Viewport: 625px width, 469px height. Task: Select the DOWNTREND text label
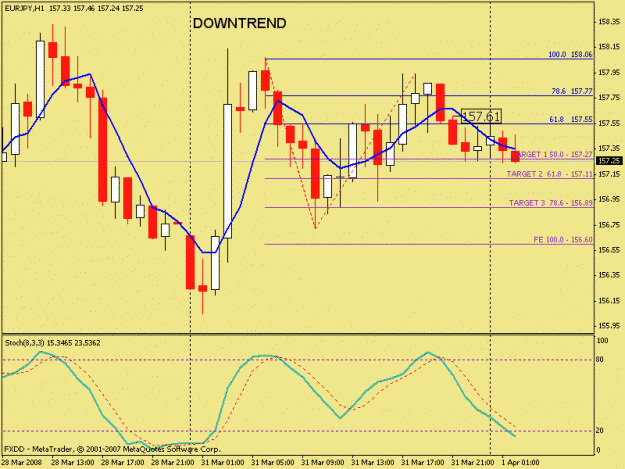pyautogui.click(x=240, y=24)
